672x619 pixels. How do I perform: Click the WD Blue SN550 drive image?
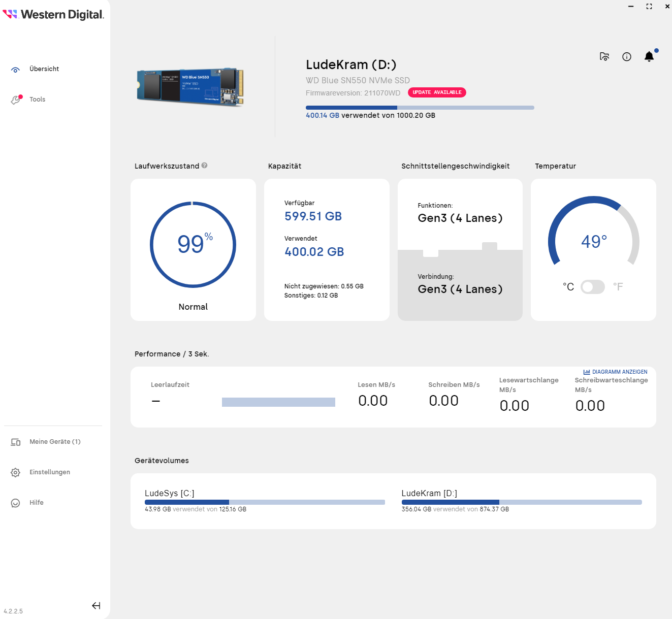coord(190,86)
